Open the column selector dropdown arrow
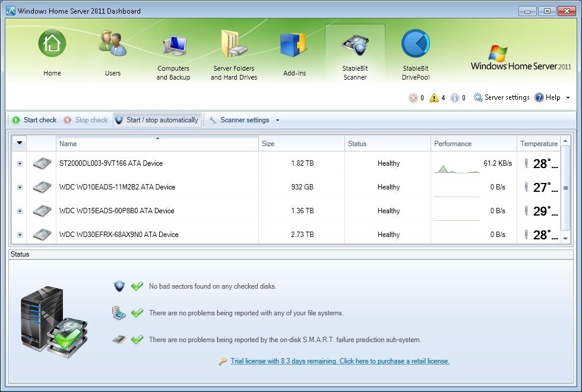Viewport: 582px width, 392px height. [x=19, y=143]
